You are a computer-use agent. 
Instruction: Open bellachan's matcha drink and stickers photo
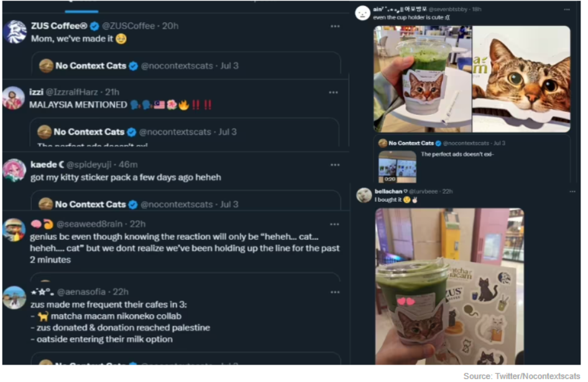coord(449,286)
